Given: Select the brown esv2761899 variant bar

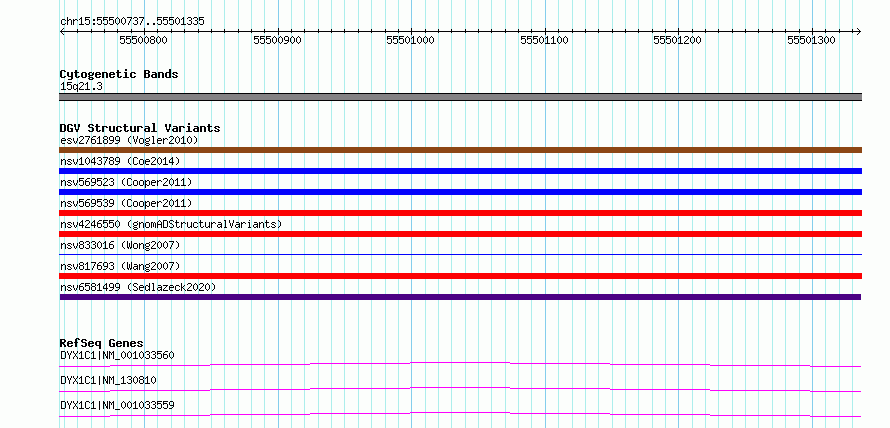Looking at the screenshot, I should point(460,150).
